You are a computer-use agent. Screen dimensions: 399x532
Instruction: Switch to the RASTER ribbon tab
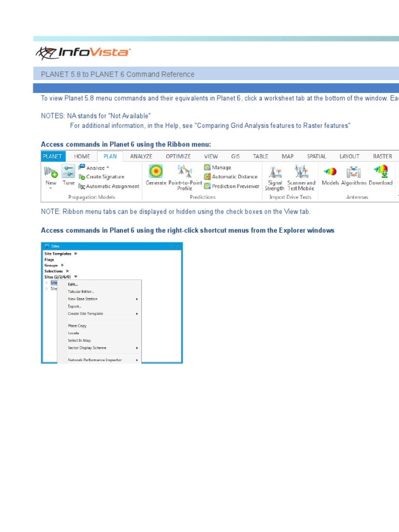point(382,156)
